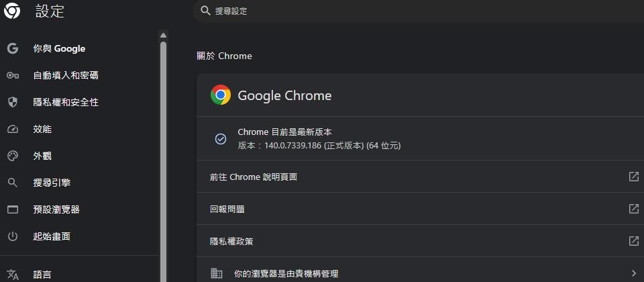The height and width of the screenshot is (282, 644).
Task: Expand 你的瀏覽器是由貴機構管理 chevron arrow
Action: tap(634, 273)
